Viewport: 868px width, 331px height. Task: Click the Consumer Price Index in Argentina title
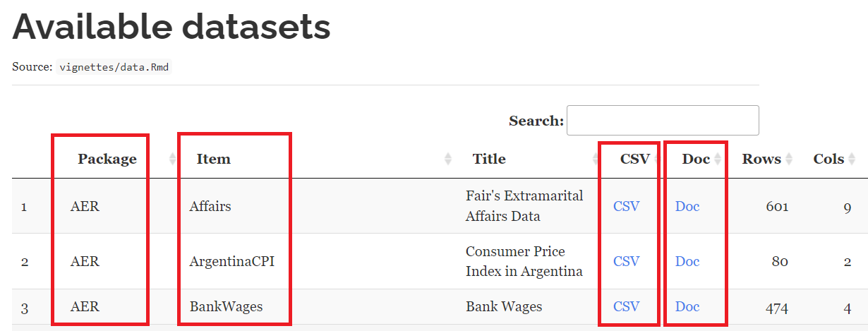point(524,261)
